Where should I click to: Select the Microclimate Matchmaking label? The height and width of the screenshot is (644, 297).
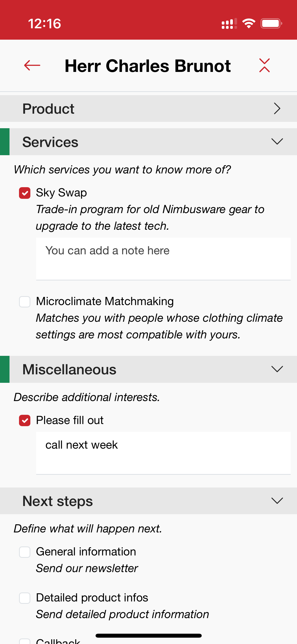[x=105, y=301]
